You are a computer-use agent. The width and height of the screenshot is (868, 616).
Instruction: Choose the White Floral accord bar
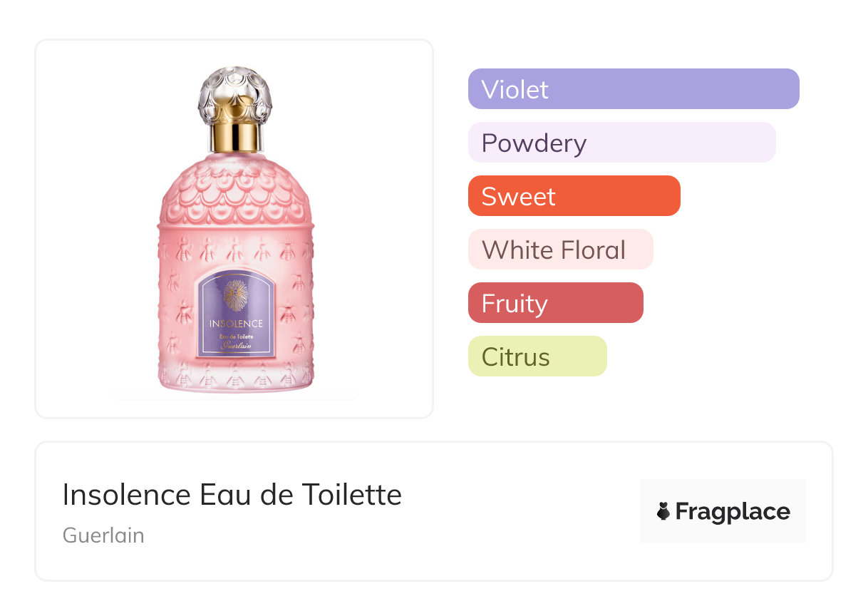coord(560,250)
